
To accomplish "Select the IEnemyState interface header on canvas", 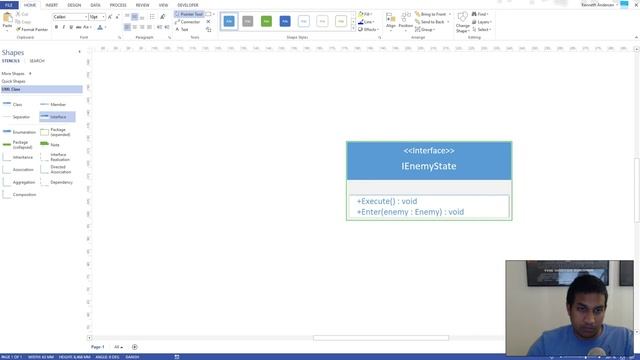I will pos(429,160).
